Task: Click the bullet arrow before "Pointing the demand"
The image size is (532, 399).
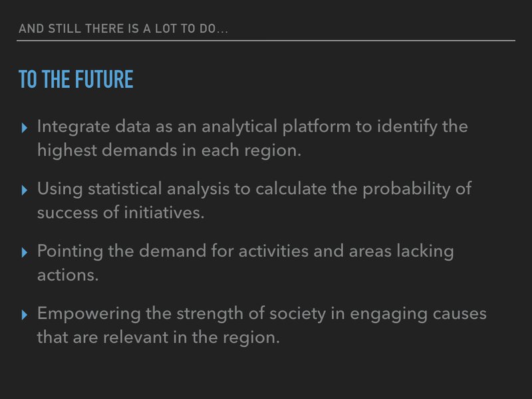Action: pyautogui.click(x=25, y=252)
